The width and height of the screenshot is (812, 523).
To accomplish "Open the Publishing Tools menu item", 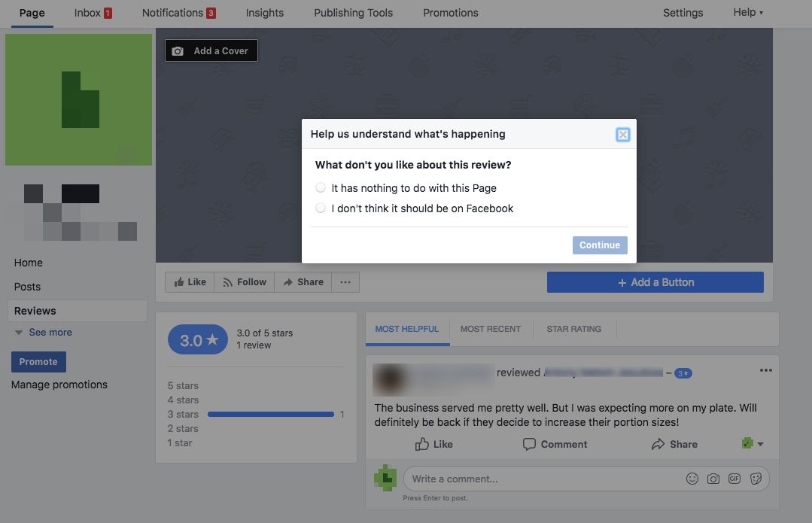I will 353,13.
